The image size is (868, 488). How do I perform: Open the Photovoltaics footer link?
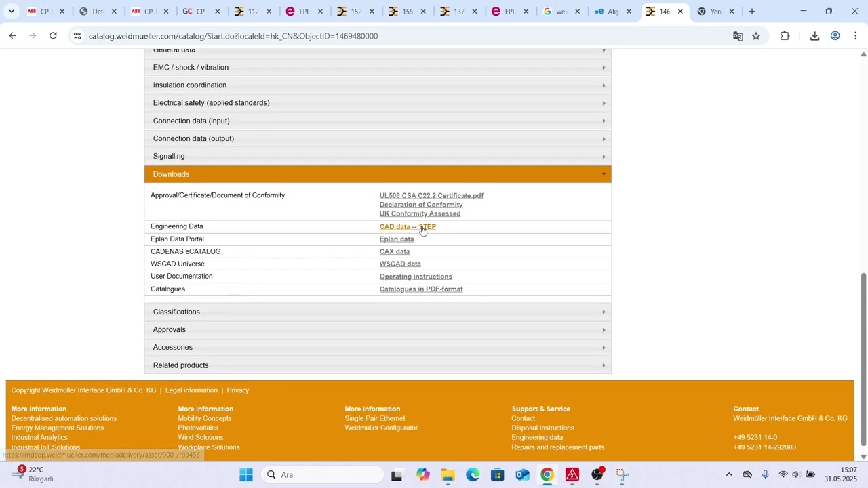[198, 428]
